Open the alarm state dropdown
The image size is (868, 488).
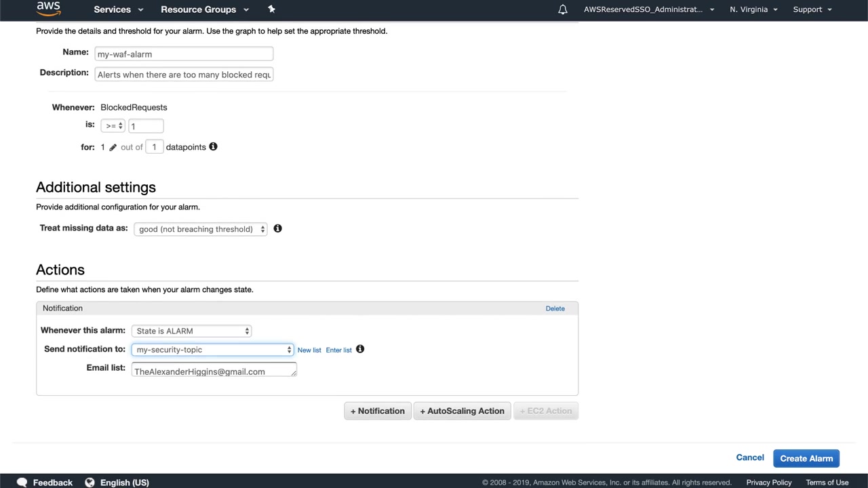[x=191, y=331]
